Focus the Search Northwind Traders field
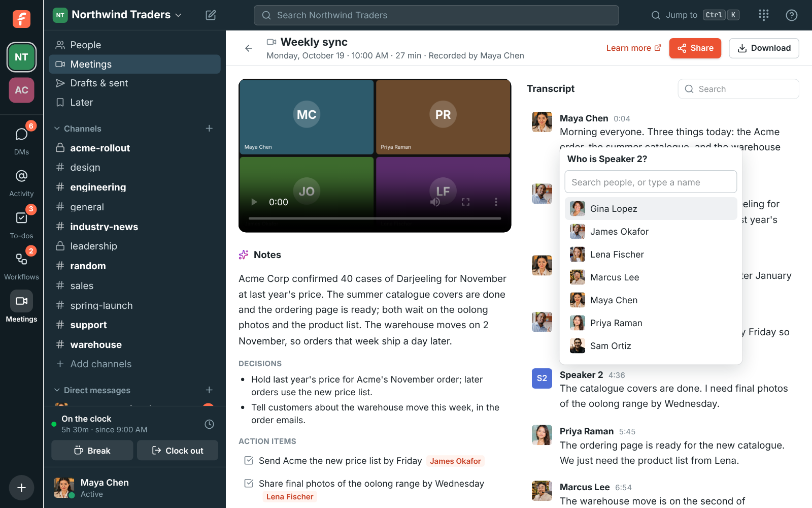Image resolution: width=812 pixels, height=508 pixels. click(436, 15)
